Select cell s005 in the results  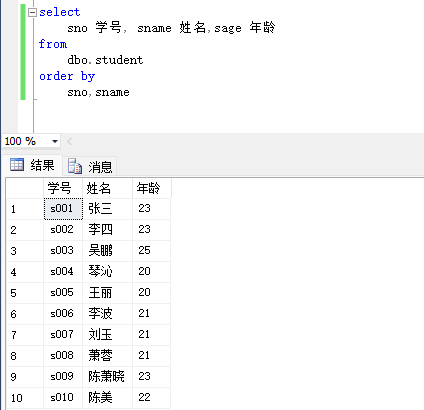[63, 293]
